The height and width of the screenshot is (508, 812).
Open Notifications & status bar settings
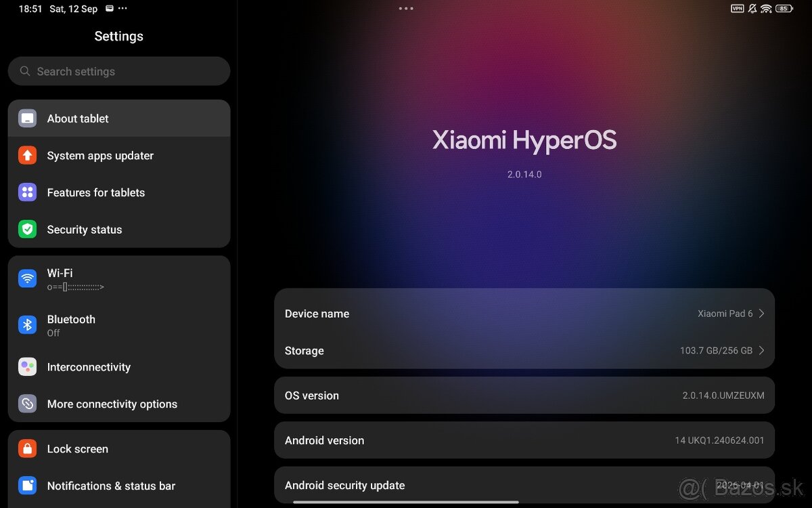pyautogui.click(x=119, y=486)
